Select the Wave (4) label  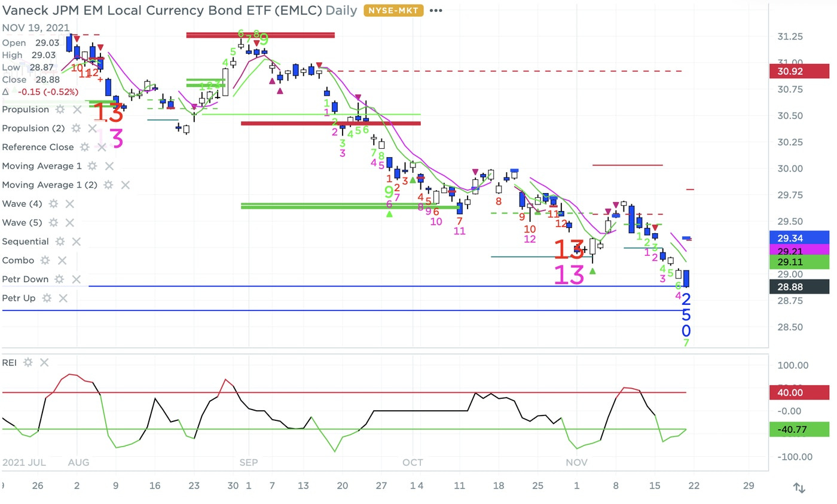click(x=22, y=204)
